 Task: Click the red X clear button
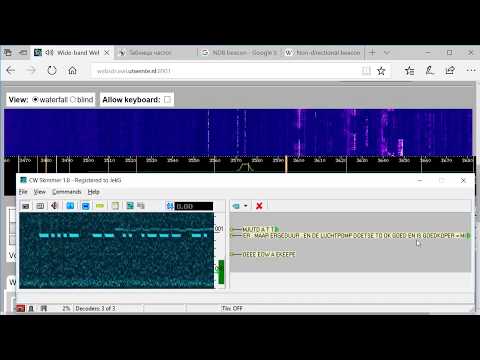point(259,206)
